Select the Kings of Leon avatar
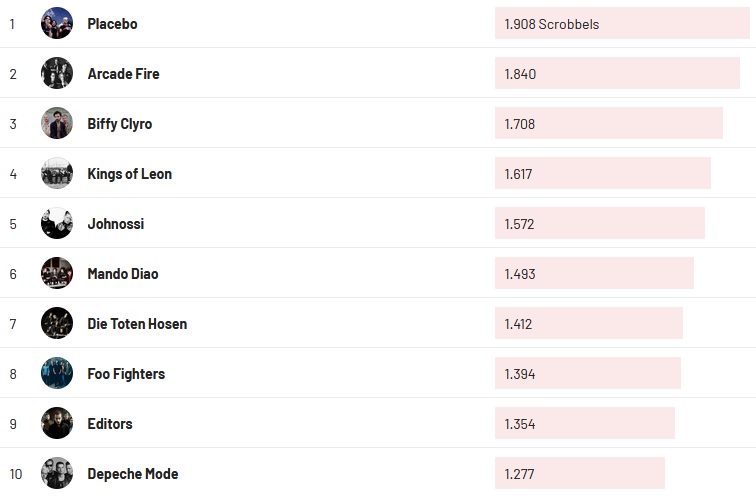The height and width of the screenshot is (496, 756). click(x=57, y=173)
